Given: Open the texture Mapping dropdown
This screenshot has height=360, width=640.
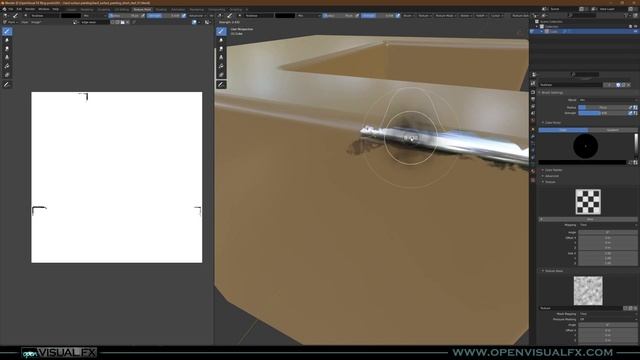Looking at the screenshot, I should coord(608,225).
